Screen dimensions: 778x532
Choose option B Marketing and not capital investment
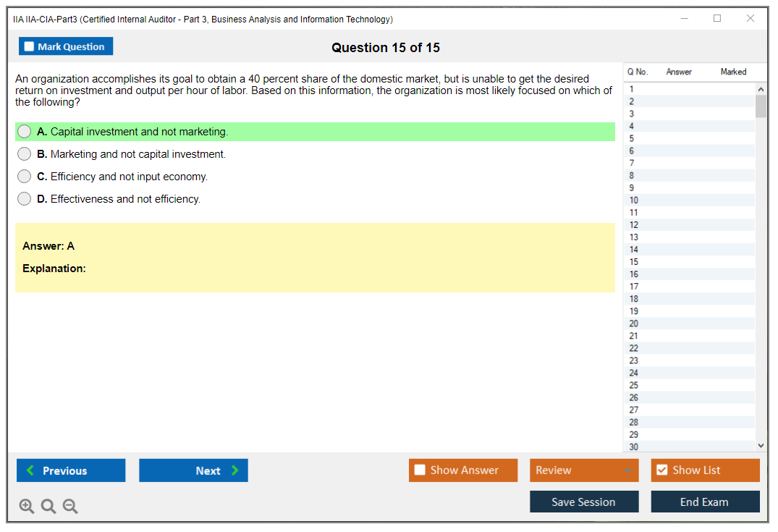point(25,154)
